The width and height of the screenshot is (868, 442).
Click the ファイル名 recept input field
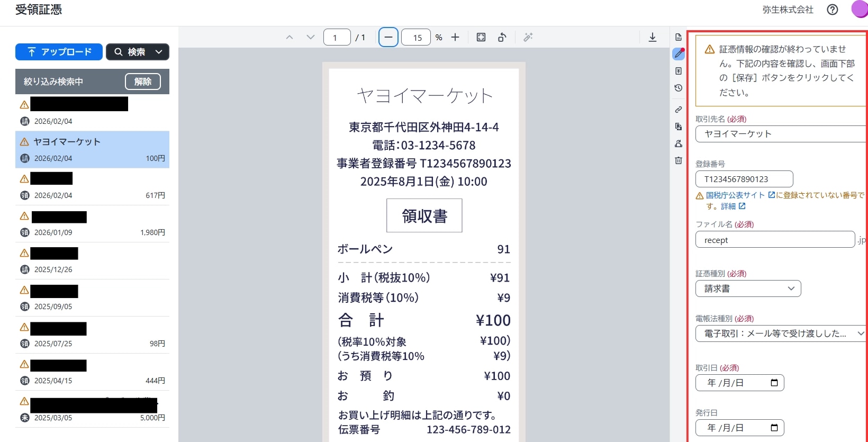(x=775, y=240)
